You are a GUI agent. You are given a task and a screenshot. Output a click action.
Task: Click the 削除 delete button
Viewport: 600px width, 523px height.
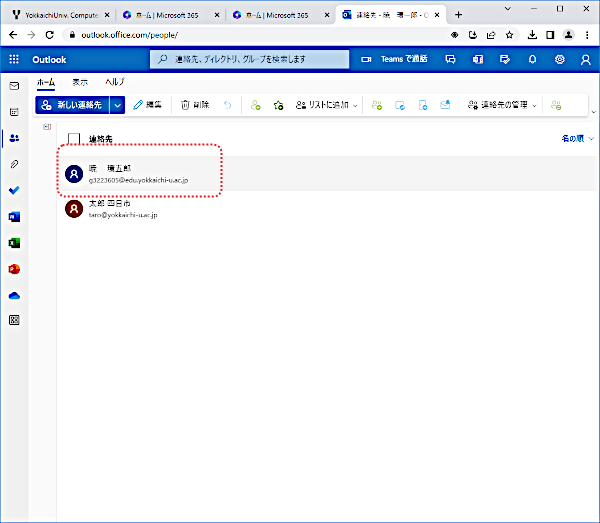click(195, 105)
